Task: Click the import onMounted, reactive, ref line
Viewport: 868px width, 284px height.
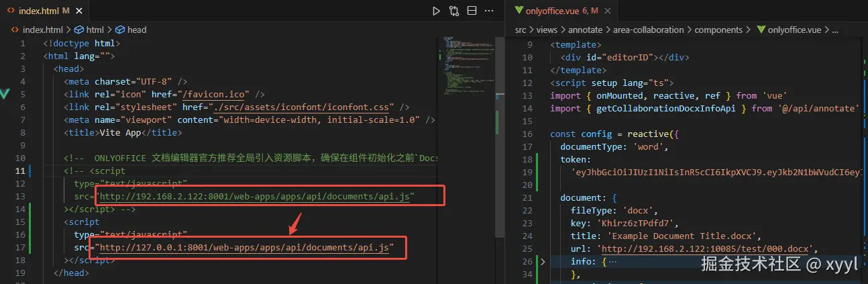Action: coord(669,95)
